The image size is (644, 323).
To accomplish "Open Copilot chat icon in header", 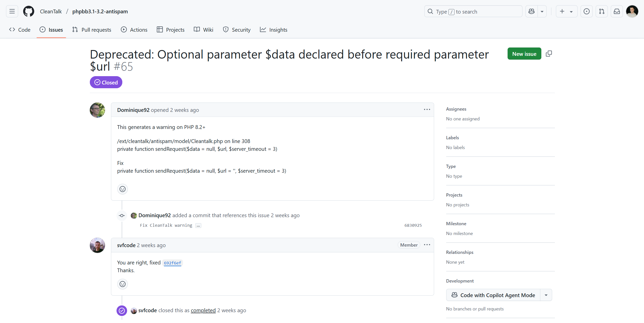I will coord(532,11).
